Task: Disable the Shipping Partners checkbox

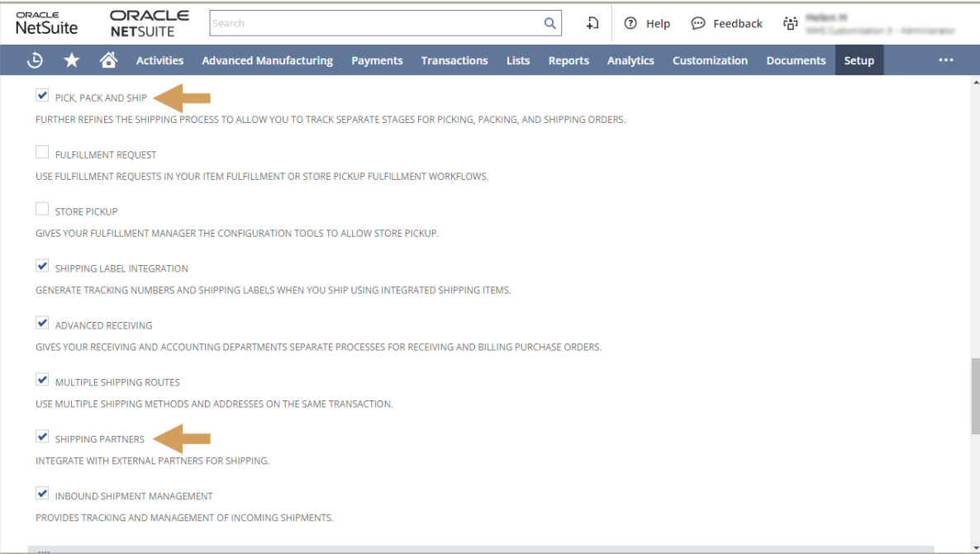Action: [x=42, y=437]
